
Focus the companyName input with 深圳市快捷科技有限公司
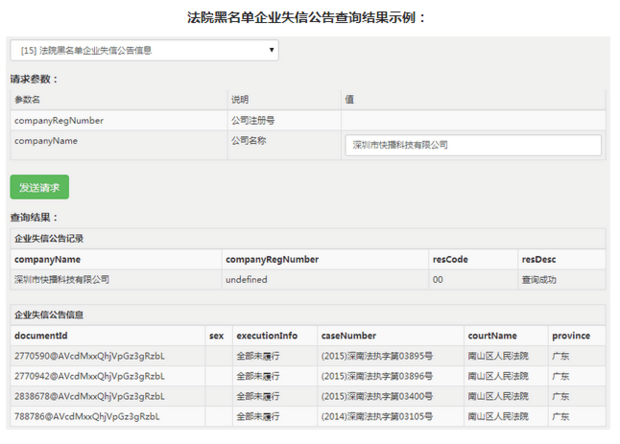[x=473, y=145]
